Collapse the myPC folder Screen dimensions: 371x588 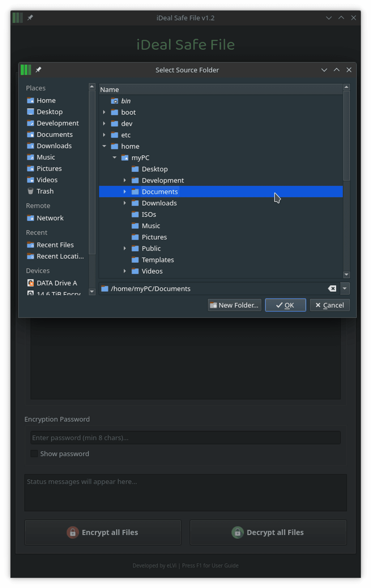tap(114, 158)
